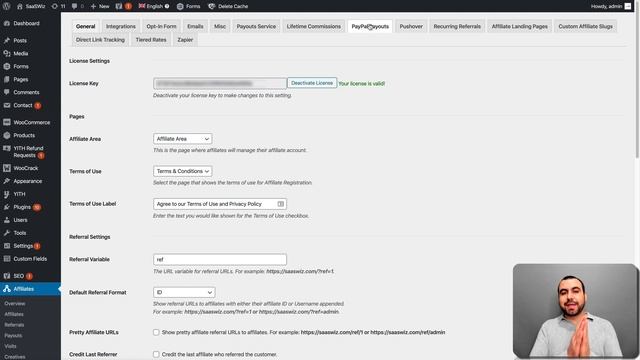Click the blurred License Key field
The width and height of the screenshot is (640, 360).
point(220,83)
